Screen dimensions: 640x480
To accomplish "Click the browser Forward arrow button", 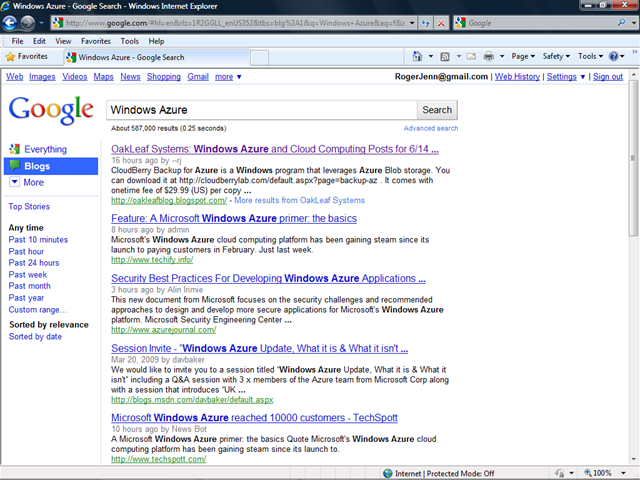I will (x=28, y=23).
